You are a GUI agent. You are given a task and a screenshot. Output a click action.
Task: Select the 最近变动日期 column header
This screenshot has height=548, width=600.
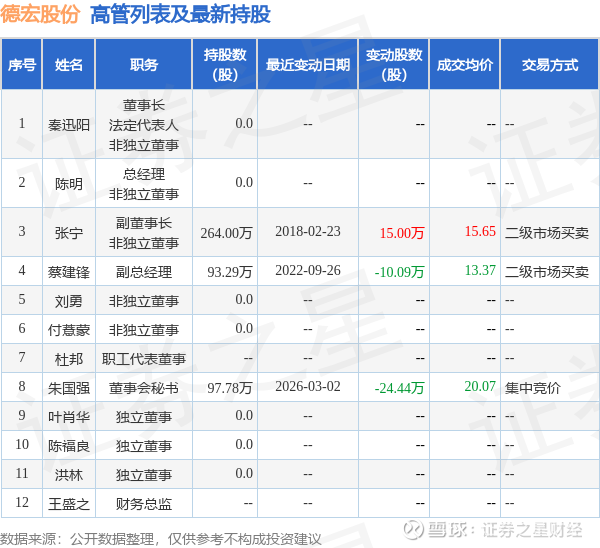click(308, 65)
